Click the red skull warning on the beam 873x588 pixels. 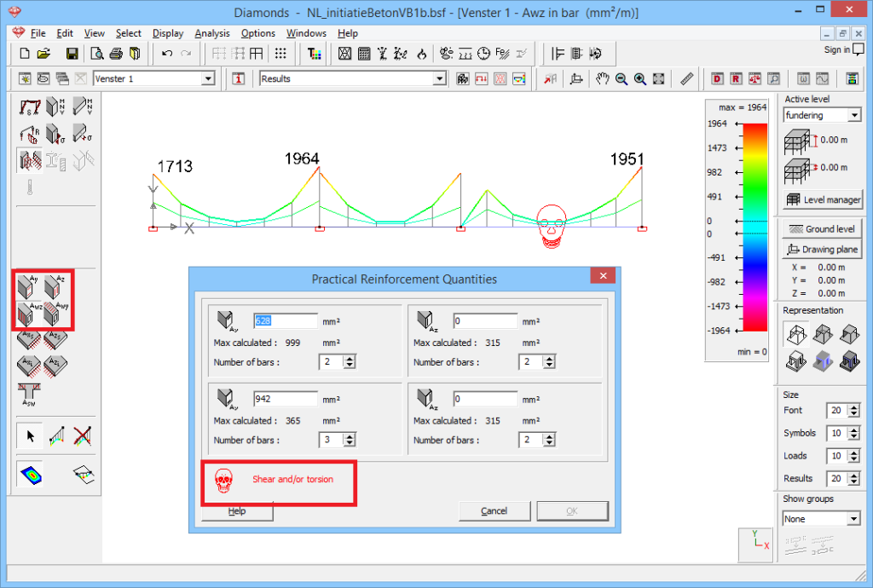(x=552, y=227)
